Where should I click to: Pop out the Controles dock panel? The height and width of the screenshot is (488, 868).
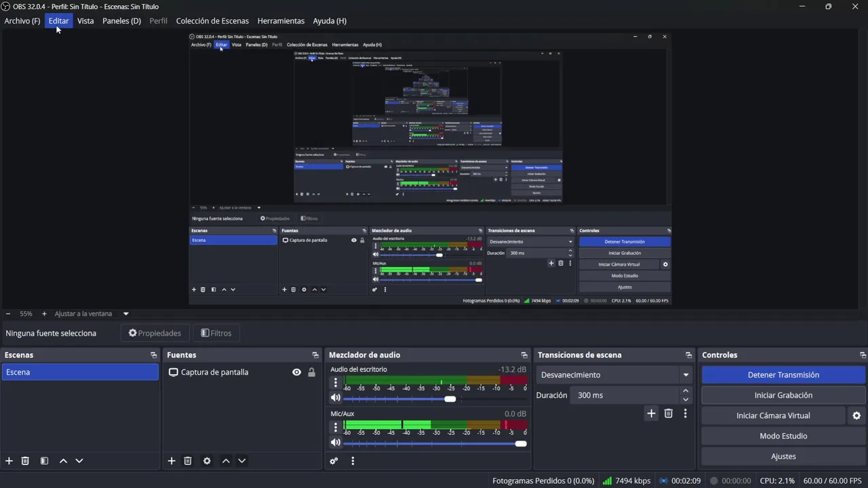(863, 355)
